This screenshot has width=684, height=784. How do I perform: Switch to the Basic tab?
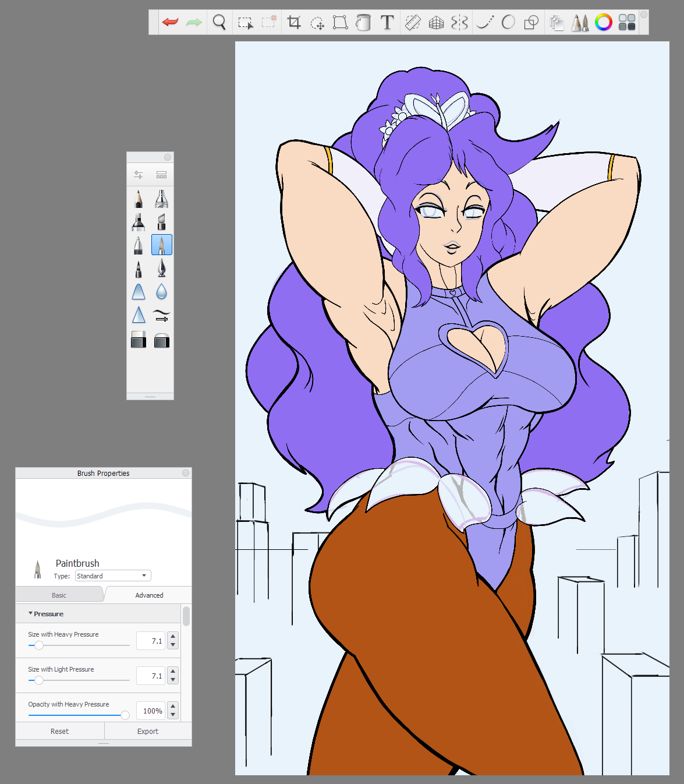click(59, 595)
